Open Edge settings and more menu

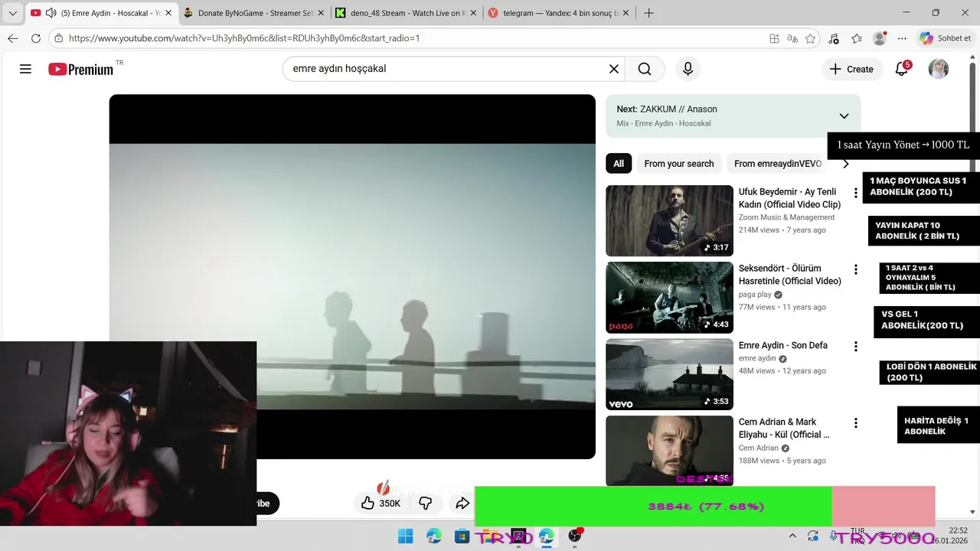(902, 38)
